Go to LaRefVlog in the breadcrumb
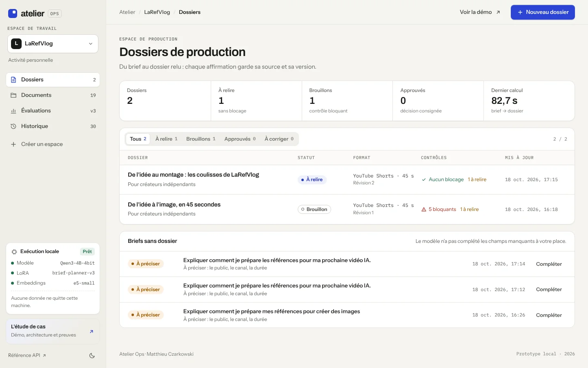The image size is (588, 368). pos(157,12)
